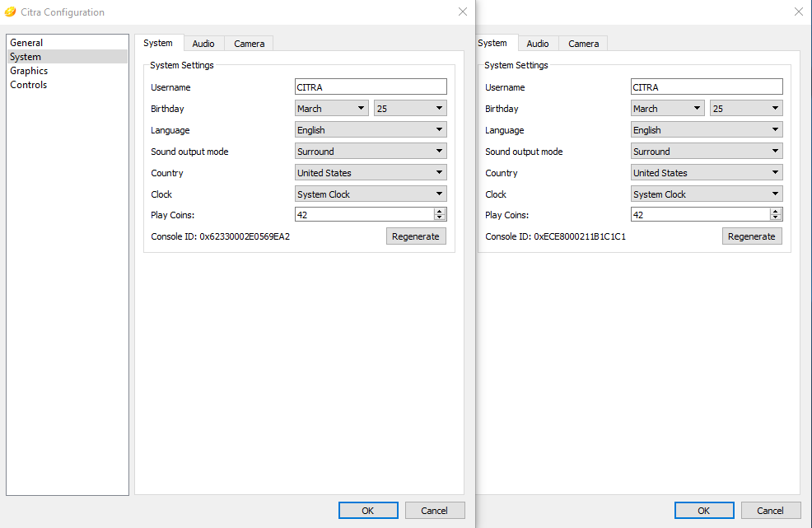Click OK button in left window

point(368,511)
